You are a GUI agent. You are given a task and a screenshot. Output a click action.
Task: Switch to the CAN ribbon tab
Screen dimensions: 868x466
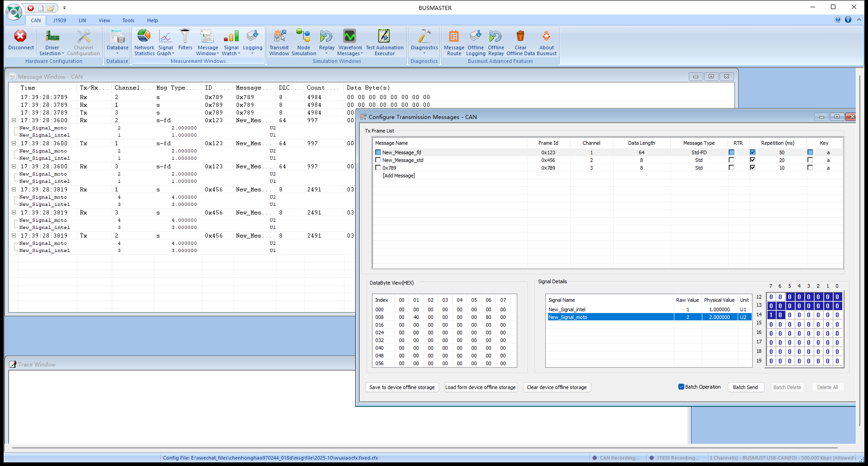coord(36,20)
